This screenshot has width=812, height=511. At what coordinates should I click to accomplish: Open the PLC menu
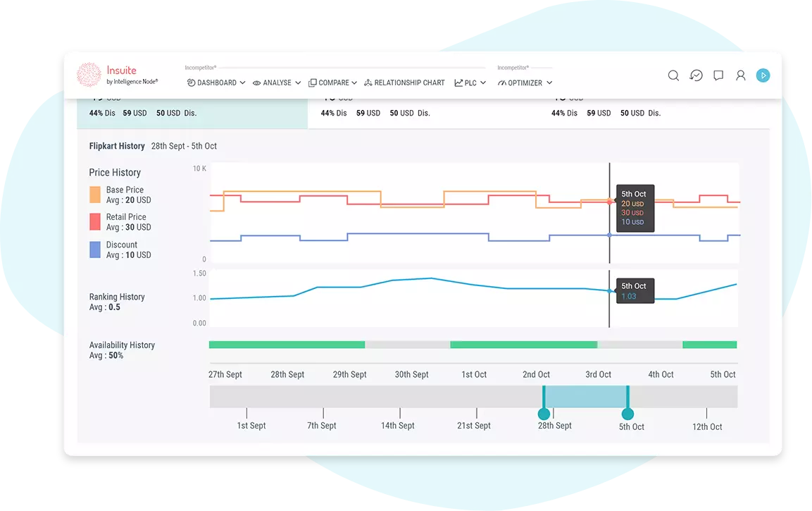470,83
